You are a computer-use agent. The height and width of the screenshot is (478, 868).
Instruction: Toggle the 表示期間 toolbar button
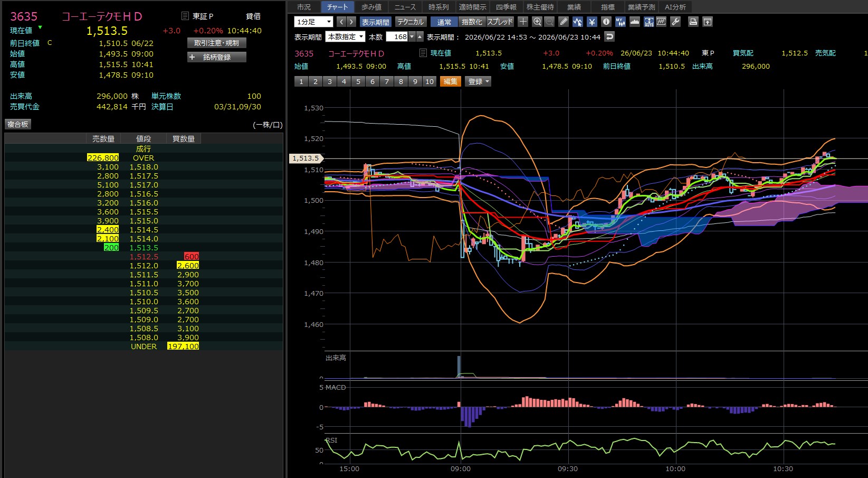pyautogui.click(x=376, y=22)
